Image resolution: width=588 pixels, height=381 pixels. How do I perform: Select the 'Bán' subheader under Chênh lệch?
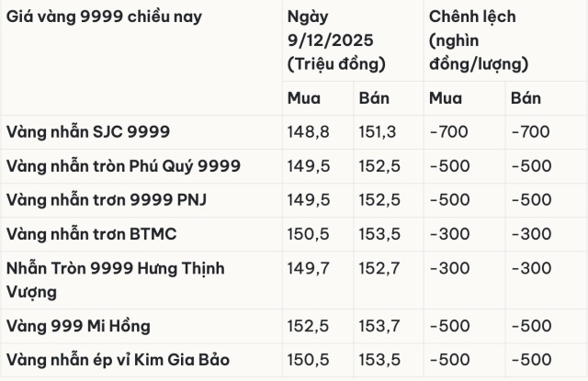[x=526, y=98]
